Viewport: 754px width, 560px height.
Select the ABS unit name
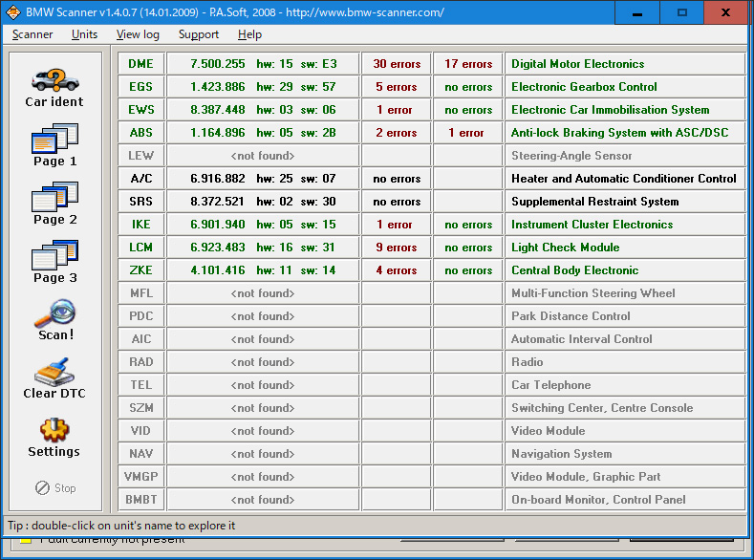[x=141, y=133]
